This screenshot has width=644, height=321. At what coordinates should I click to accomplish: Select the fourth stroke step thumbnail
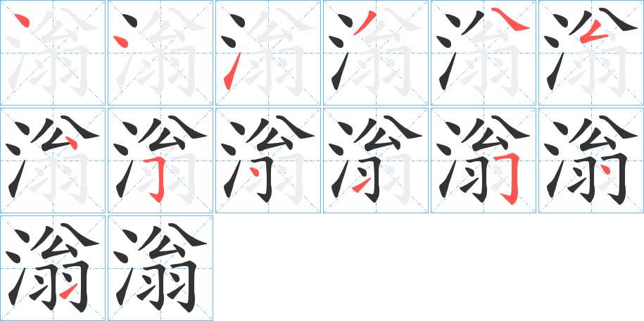pyautogui.click(x=376, y=53)
